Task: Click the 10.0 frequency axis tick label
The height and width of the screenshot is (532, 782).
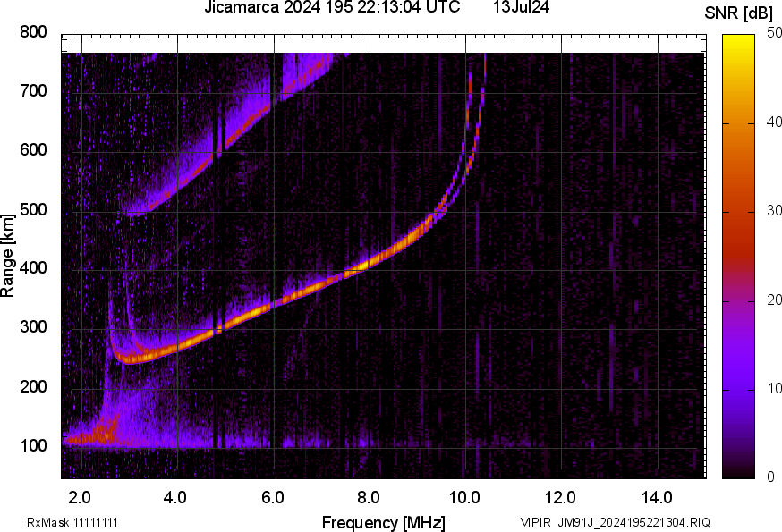Action: click(464, 497)
